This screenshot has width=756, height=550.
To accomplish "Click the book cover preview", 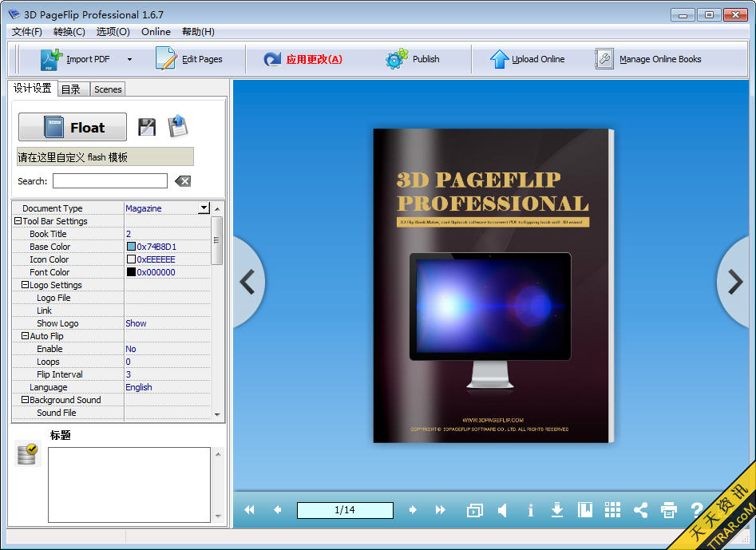I will 493,286.
